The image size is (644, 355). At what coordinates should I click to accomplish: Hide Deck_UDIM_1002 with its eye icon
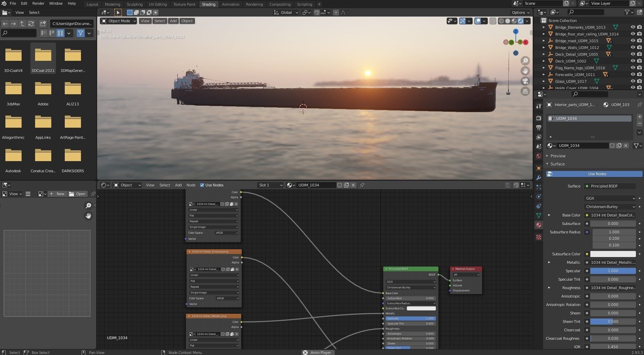coord(633,61)
